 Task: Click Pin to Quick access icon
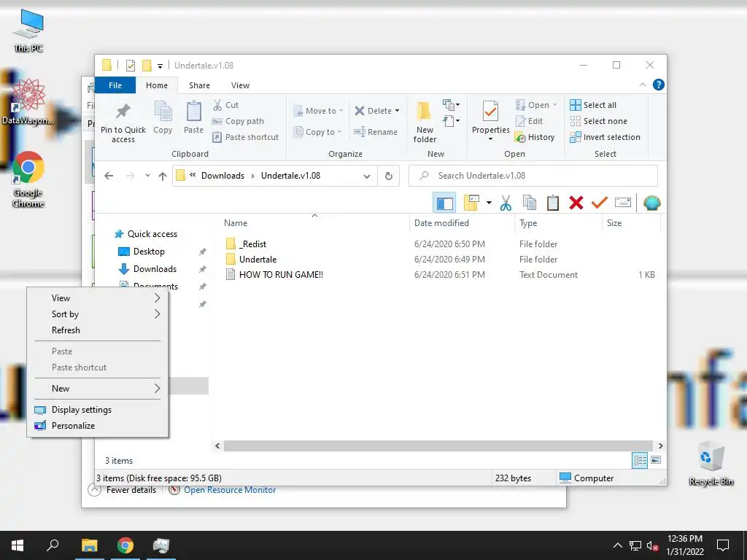coord(123,111)
